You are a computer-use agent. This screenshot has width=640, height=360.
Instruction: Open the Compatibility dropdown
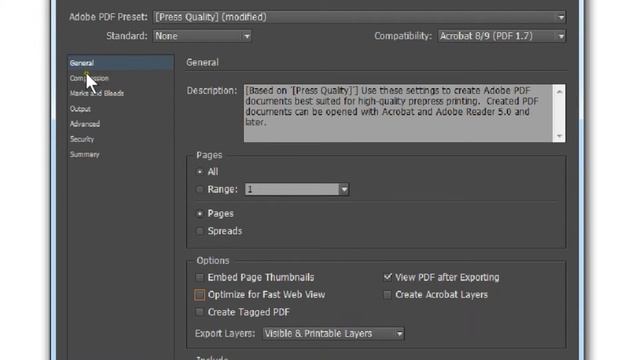(x=502, y=36)
